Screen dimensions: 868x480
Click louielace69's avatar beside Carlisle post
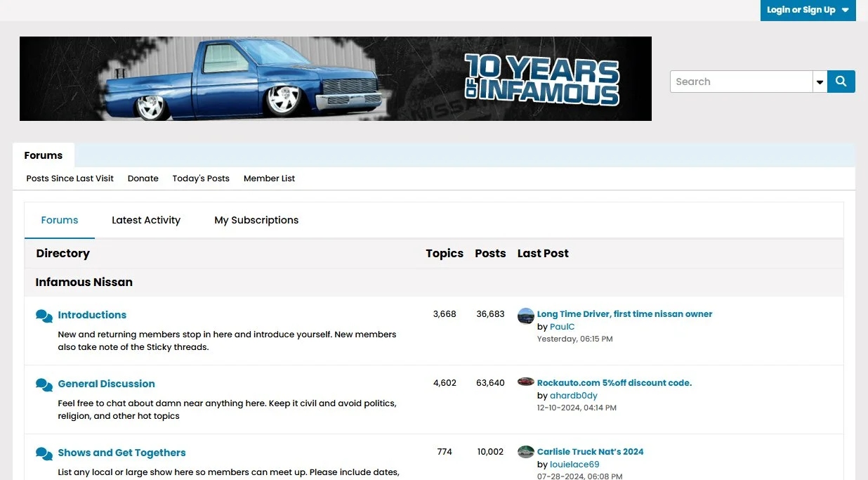526,451
